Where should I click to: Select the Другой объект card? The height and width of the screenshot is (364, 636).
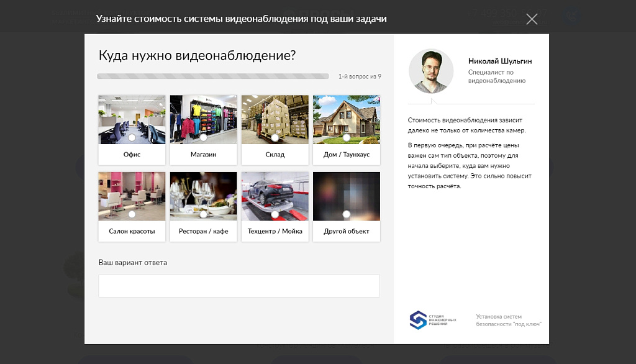pos(346,230)
